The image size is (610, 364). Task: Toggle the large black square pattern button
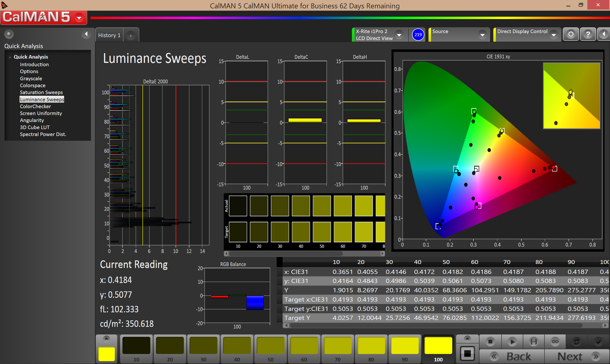[x=467, y=354]
